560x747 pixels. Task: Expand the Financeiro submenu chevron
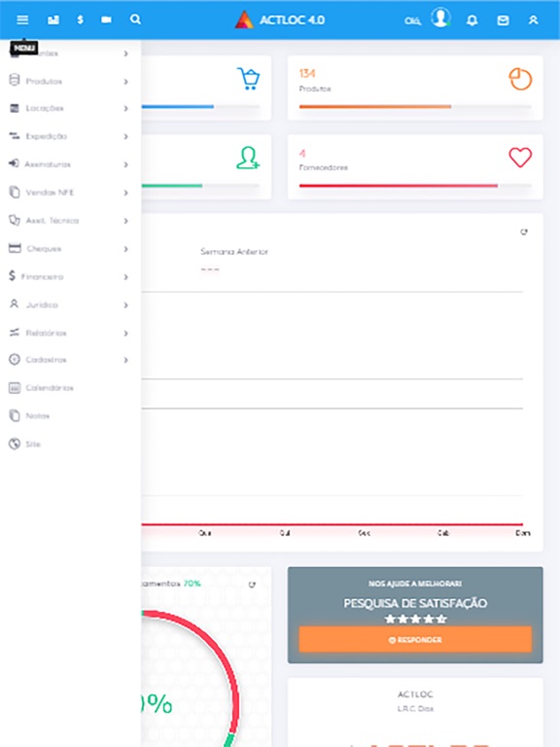click(x=125, y=277)
